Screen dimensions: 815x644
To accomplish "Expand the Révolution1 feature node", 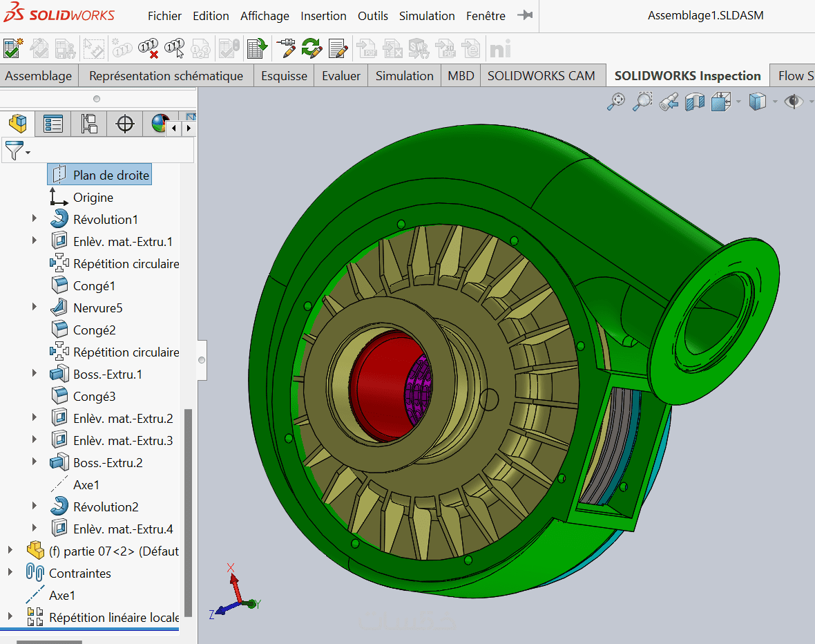I will 35,219.
